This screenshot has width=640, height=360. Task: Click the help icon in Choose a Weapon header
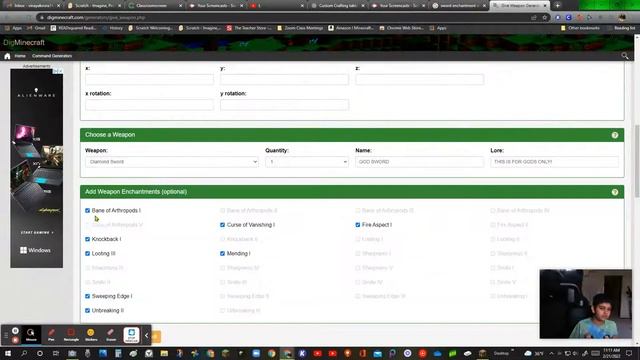[615, 135]
